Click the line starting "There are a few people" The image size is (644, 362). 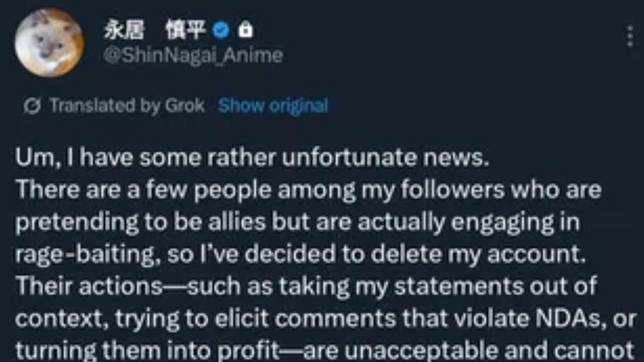click(308, 192)
